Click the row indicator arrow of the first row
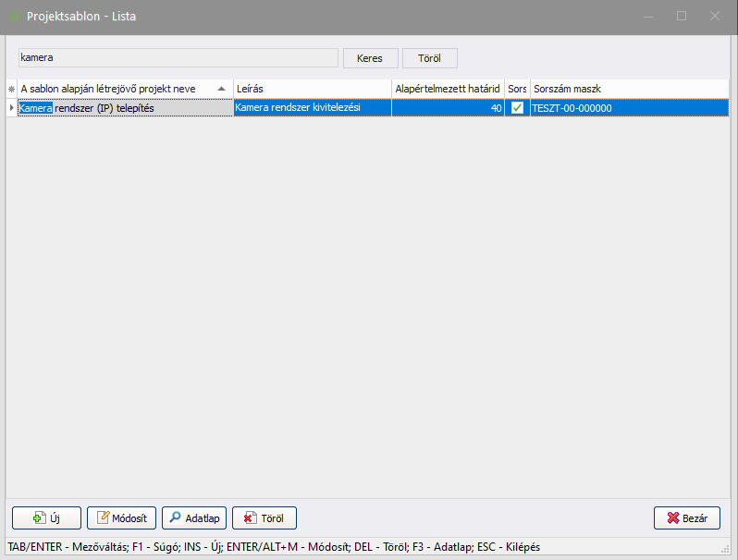 (x=11, y=108)
